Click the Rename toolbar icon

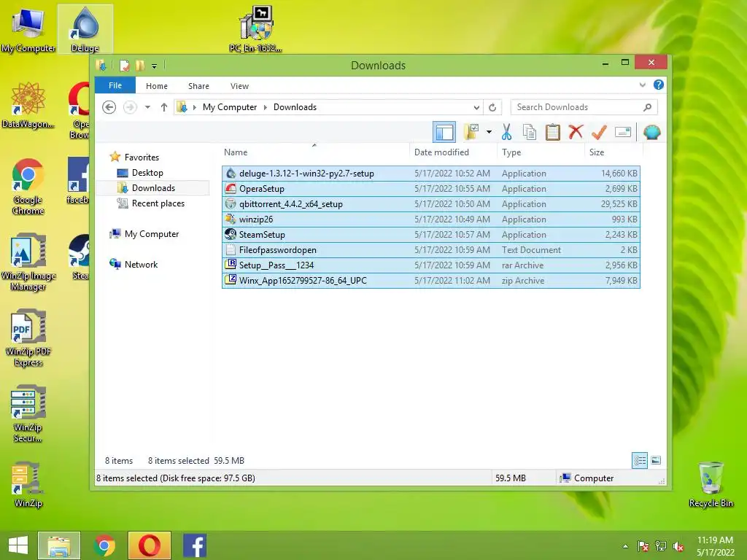pos(623,132)
